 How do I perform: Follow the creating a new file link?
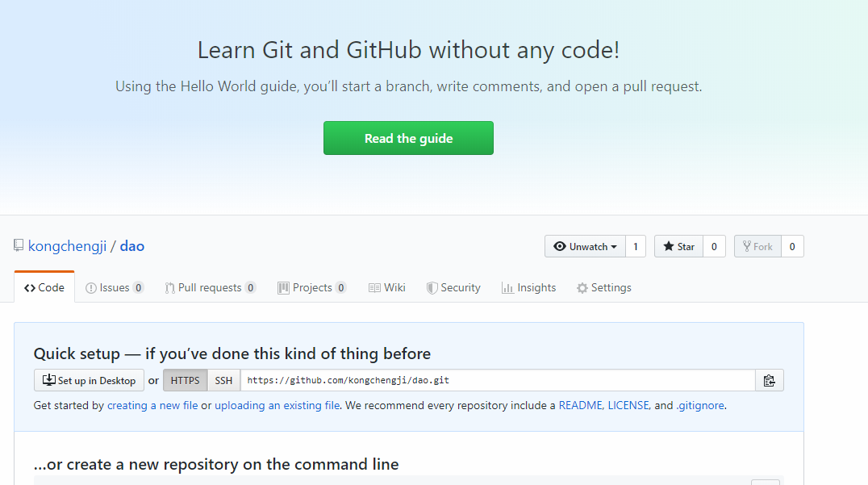(152, 405)
